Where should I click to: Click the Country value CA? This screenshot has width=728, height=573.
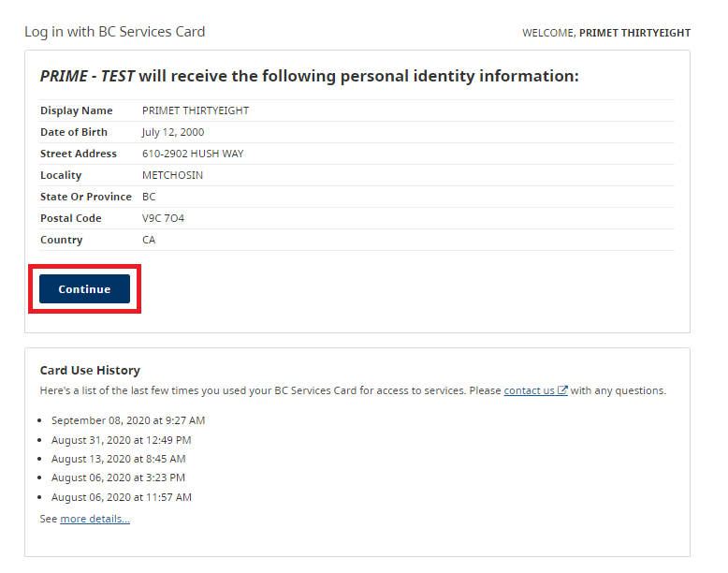[x=149, y=240]
